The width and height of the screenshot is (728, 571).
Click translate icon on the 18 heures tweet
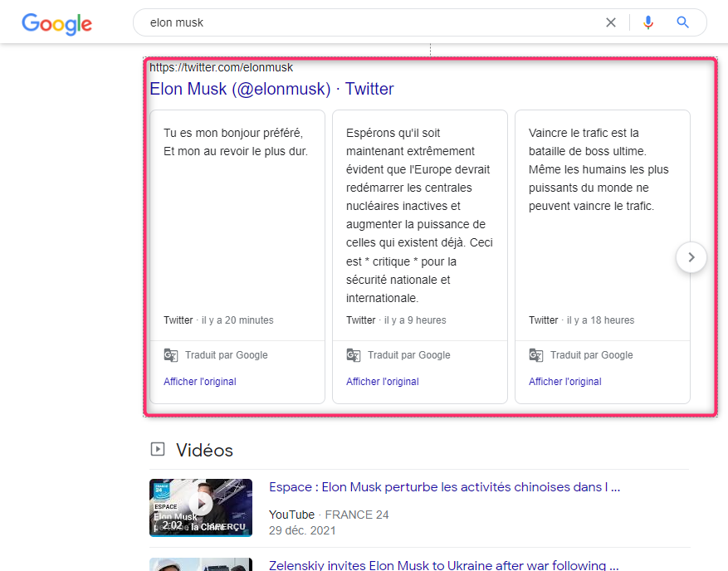(535, 355)
